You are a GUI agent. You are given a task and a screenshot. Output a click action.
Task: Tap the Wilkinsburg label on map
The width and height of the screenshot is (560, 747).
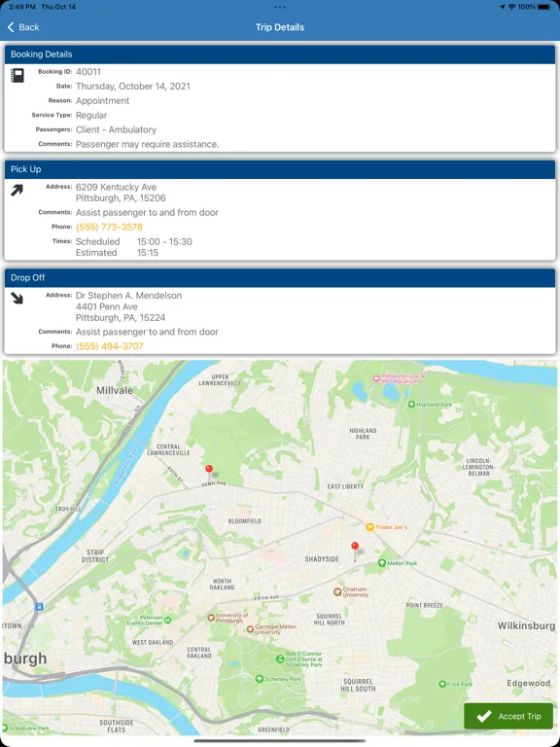click(526, 626)
